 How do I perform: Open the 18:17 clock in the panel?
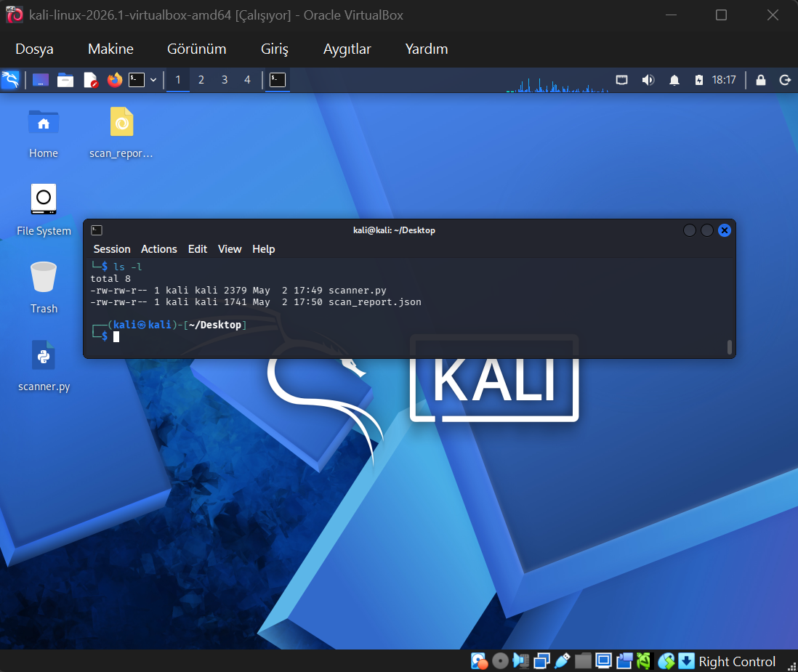pyautogui.click(x=724, y=80)
